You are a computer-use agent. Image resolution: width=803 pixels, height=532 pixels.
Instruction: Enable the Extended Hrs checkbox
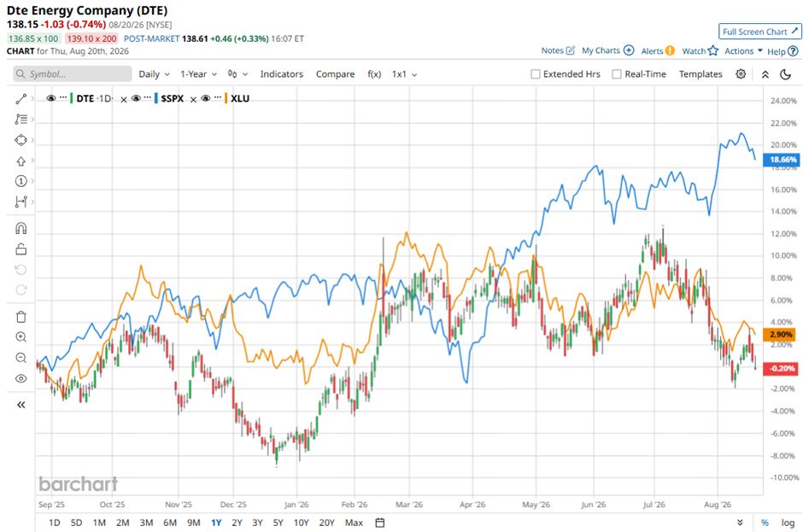[x=535, y=74]
